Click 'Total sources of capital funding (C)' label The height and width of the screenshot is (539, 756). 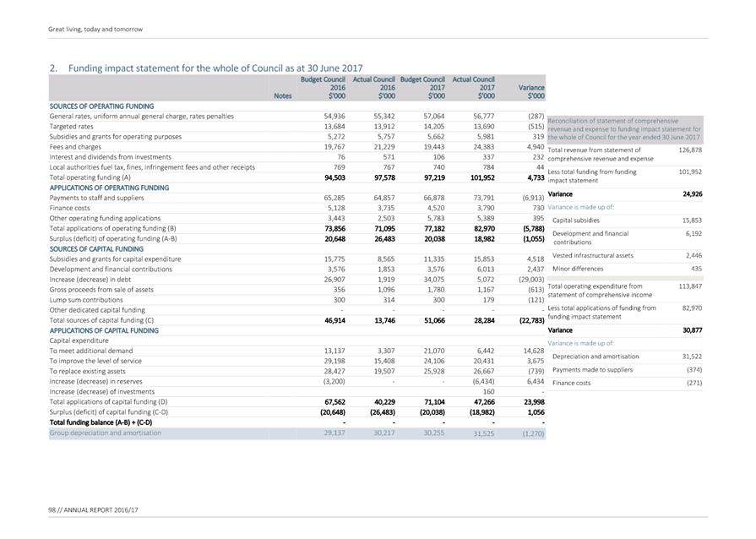101,320
